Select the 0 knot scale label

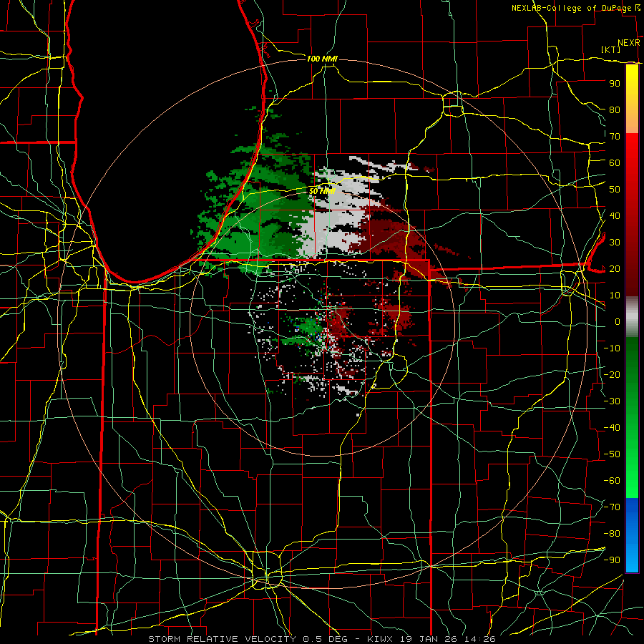pos(618,322)
